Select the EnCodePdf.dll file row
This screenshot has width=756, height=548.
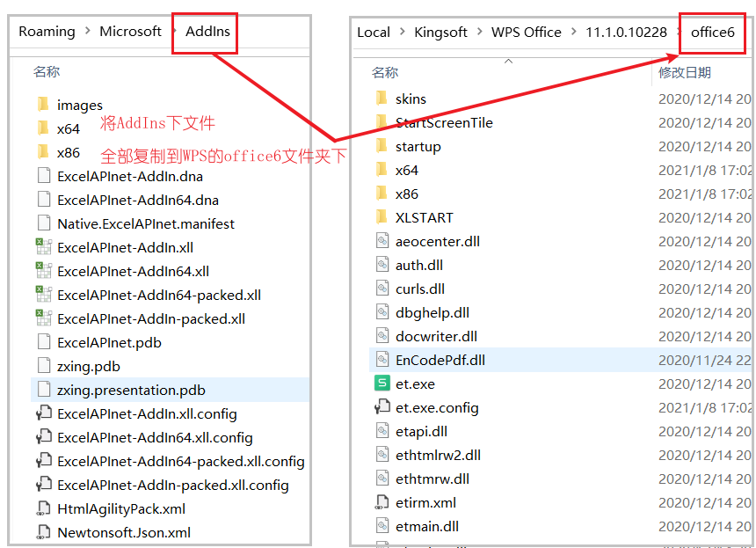coord(440,360)
